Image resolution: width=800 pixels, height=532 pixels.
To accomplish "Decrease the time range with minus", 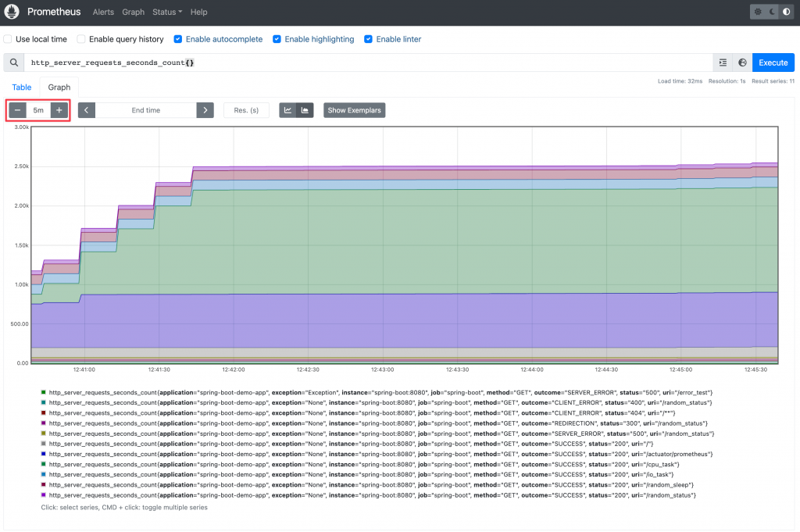I will pyautogui.click(x=17, y=110).
